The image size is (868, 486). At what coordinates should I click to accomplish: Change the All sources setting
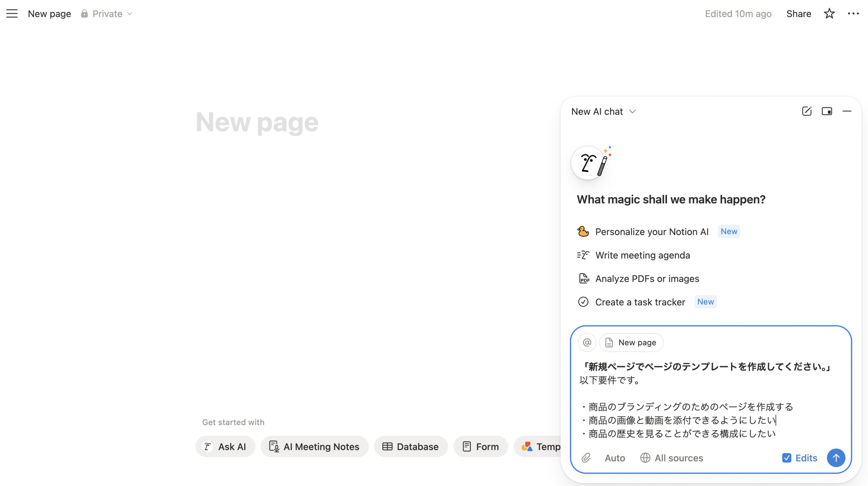coord(672,458)
